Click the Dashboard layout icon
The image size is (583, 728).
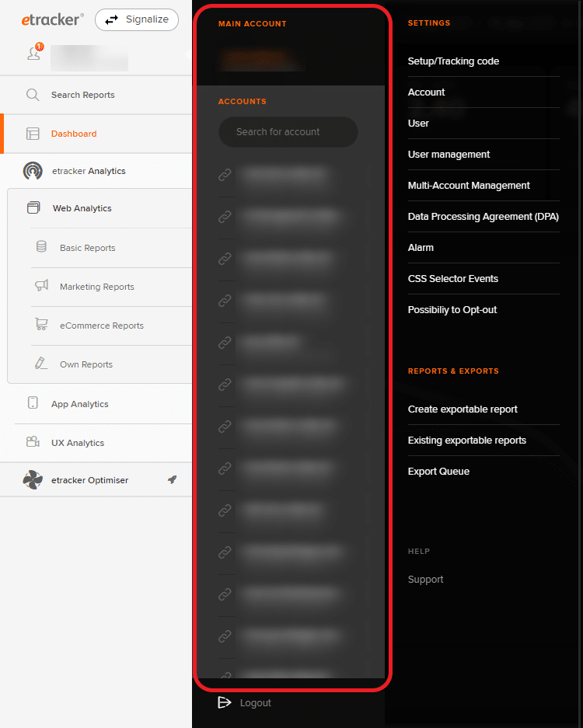[x=33, y=134]
